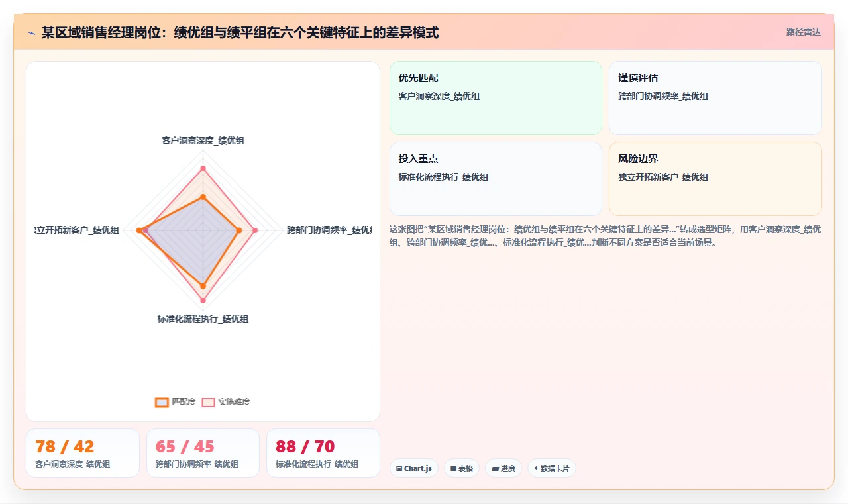Screen dimensions: 848x504
Task: Click the 65 / 45 stat card
Action: (203, 453)
